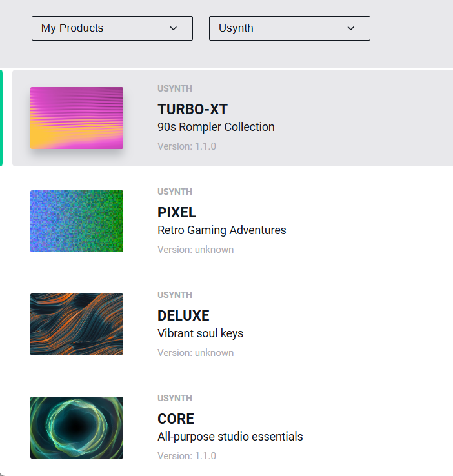Click the USYNTH label above DELUXE
The height and width of the screenshot is (476, 453).
[175, 295]
